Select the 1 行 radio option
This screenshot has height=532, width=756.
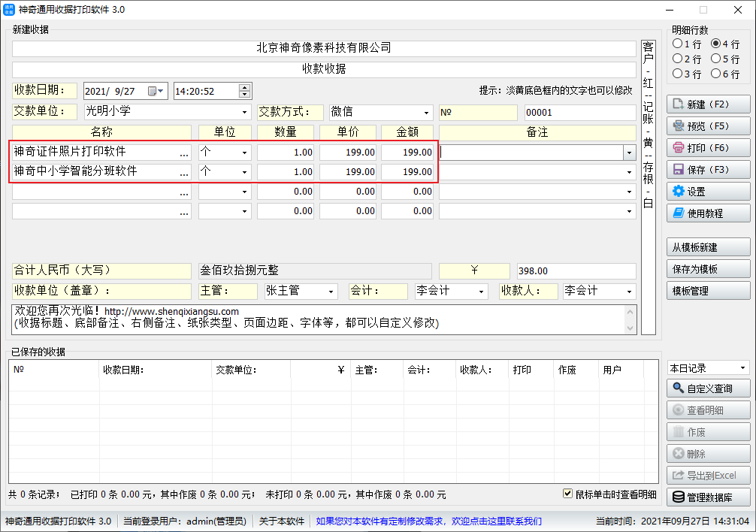point(677,44)
